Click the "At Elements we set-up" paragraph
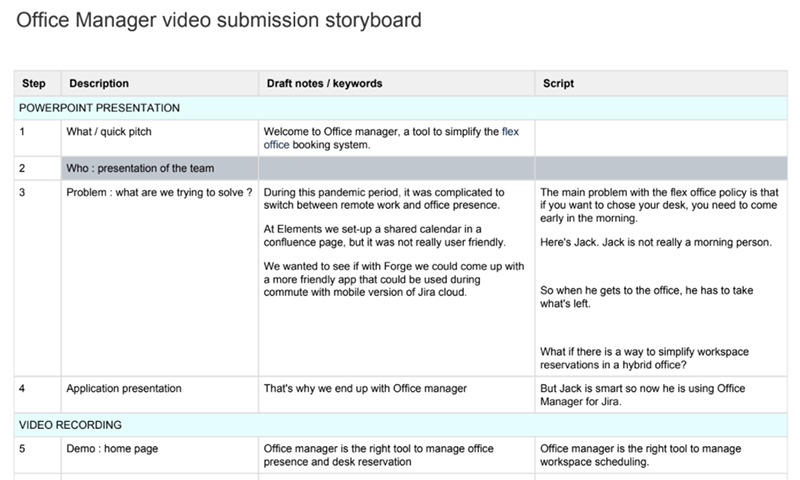This screenshot has height=480, width=800. coord(384,235)
